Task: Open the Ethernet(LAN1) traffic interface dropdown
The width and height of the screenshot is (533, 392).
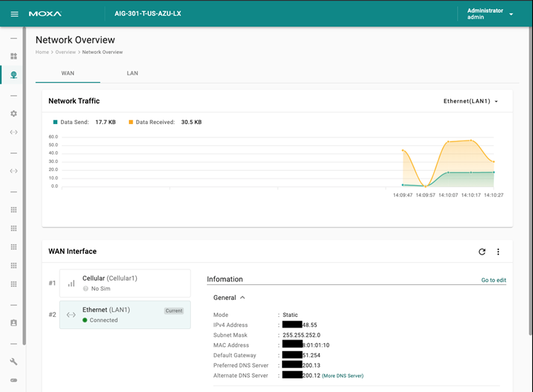Action: click(x=471, y=101)
